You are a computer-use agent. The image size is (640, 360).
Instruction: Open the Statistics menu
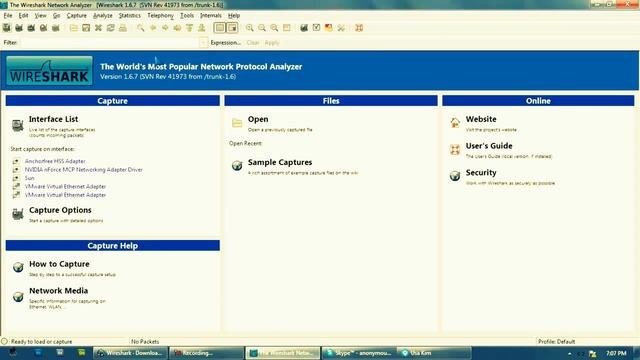click(x=130, y=16)
